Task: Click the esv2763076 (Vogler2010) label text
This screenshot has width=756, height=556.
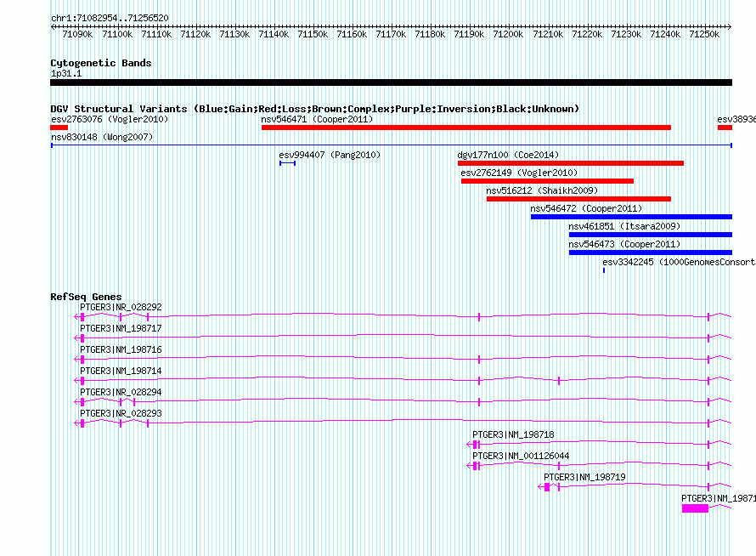Action: click(110, 119)
